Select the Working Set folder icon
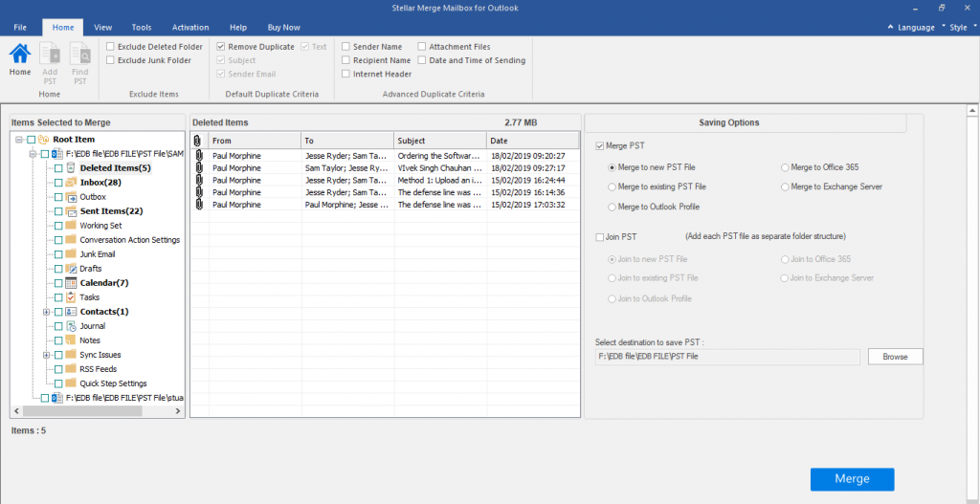The width and height of the screenshot is (980, 504). tap(71, 226)
